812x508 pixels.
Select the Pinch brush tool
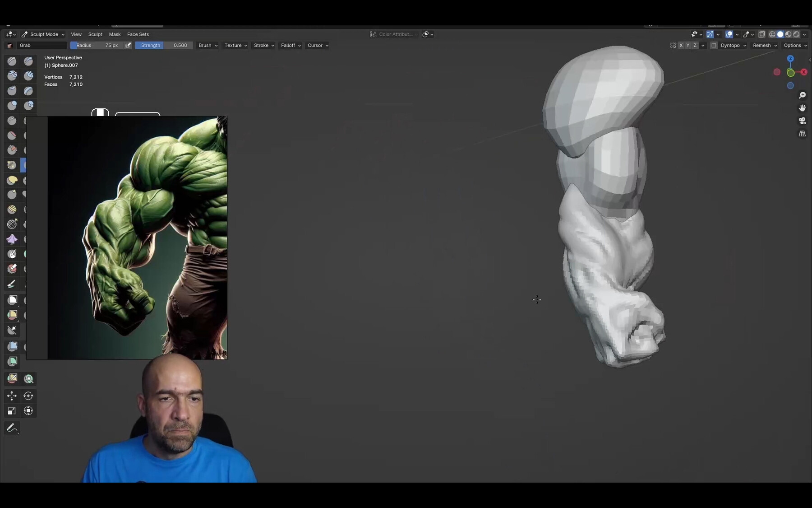pos(12,165)
